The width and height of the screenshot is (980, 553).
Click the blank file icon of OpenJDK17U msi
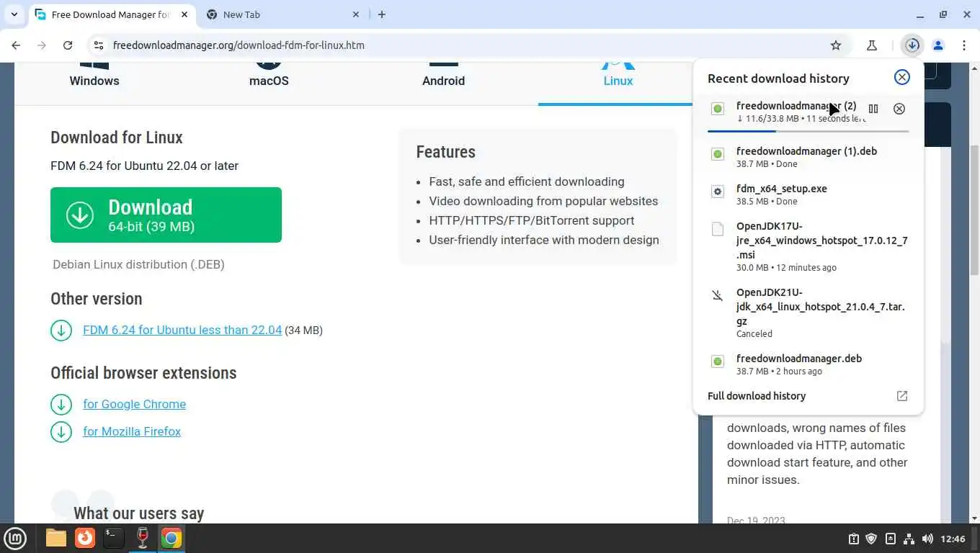coord(717,229)
